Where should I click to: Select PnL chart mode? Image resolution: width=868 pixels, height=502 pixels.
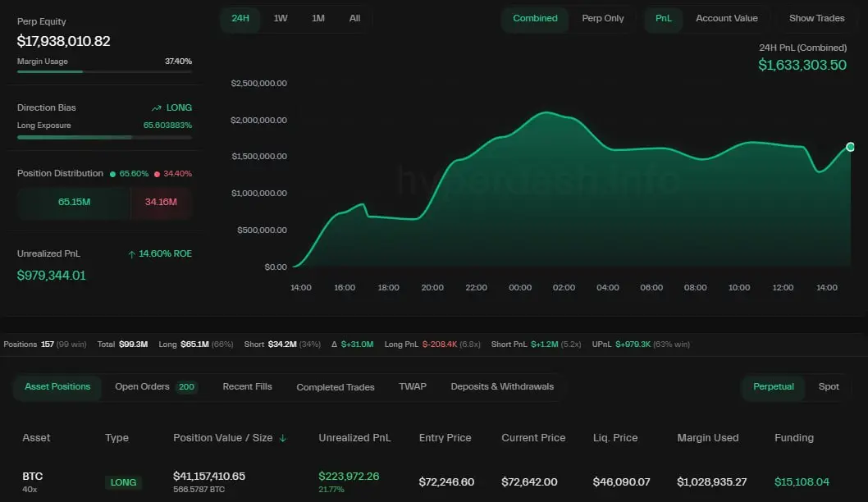click(663, 18)
